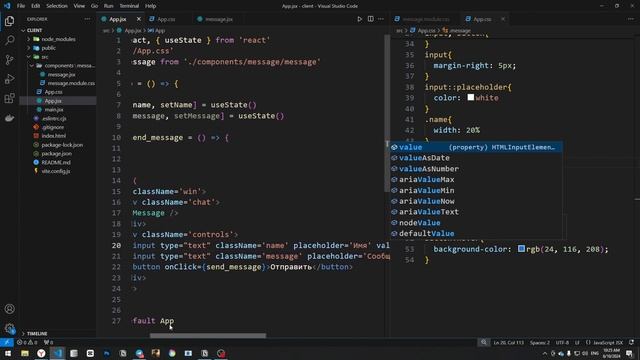Open the View menu
This screenshot has width=640, height=360.
[79, 6]
